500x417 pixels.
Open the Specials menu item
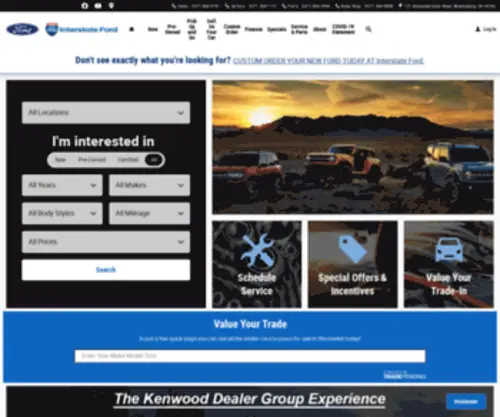tap(277, 29)
